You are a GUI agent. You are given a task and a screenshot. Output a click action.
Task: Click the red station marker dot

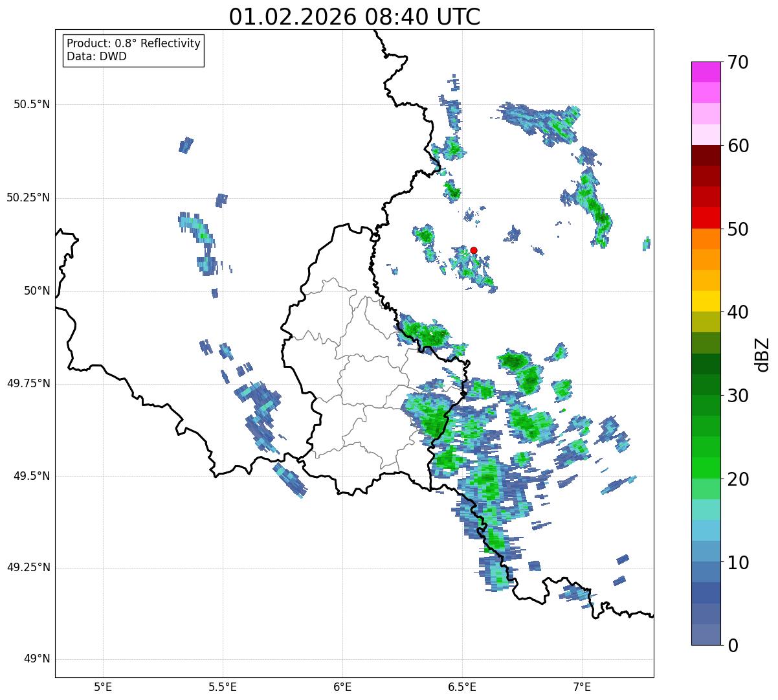pos(474,250)
